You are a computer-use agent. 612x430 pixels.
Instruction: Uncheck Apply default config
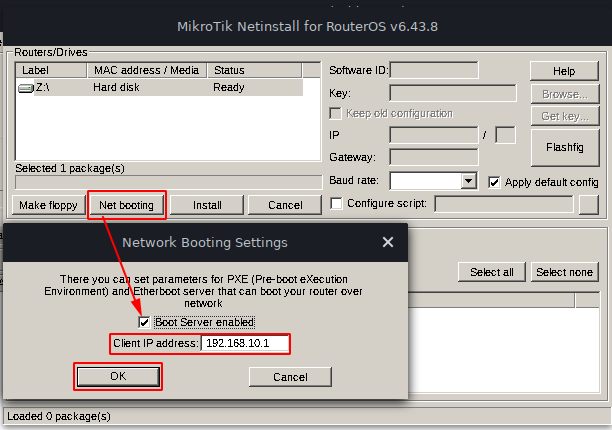click(494, 182)
